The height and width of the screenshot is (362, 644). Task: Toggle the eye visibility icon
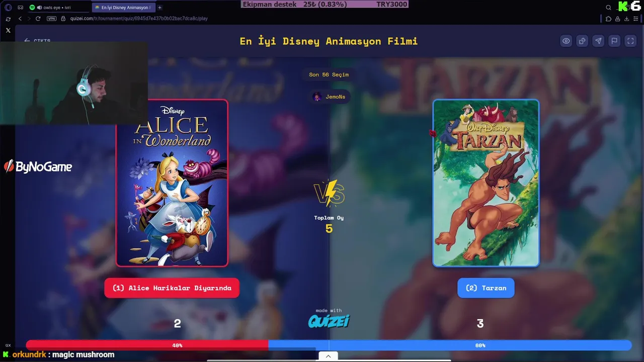566,41
